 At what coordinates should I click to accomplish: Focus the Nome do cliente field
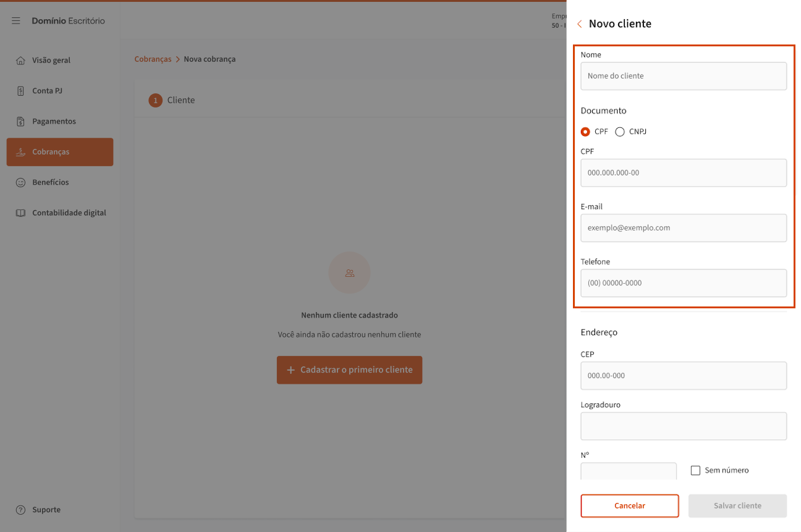(x=684, y=76)
